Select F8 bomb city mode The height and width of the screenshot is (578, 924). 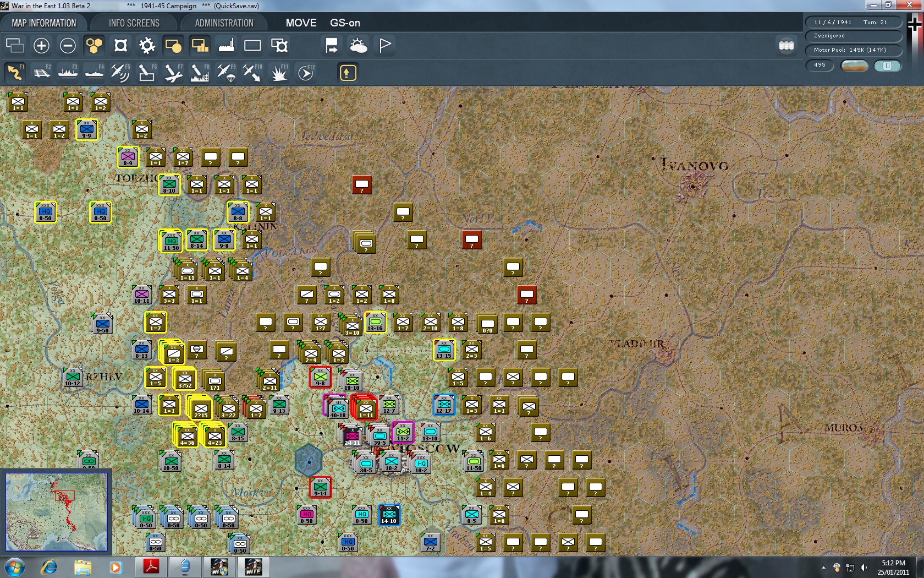pos(200,73)
